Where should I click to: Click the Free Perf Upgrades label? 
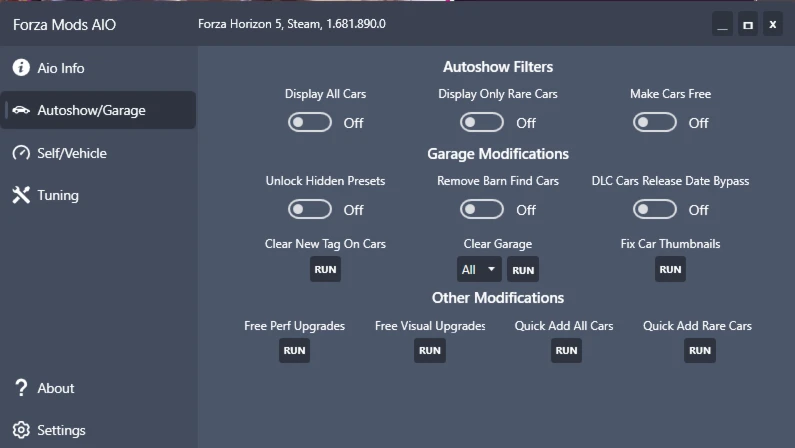(295, 326)
